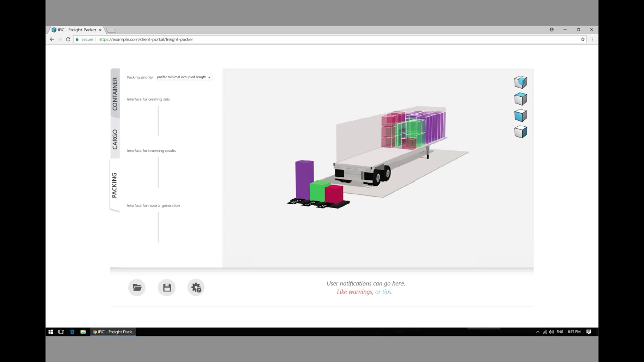Show hidden system tray icons
This screenshot has width=644, height=362.
tap(537, 332)
